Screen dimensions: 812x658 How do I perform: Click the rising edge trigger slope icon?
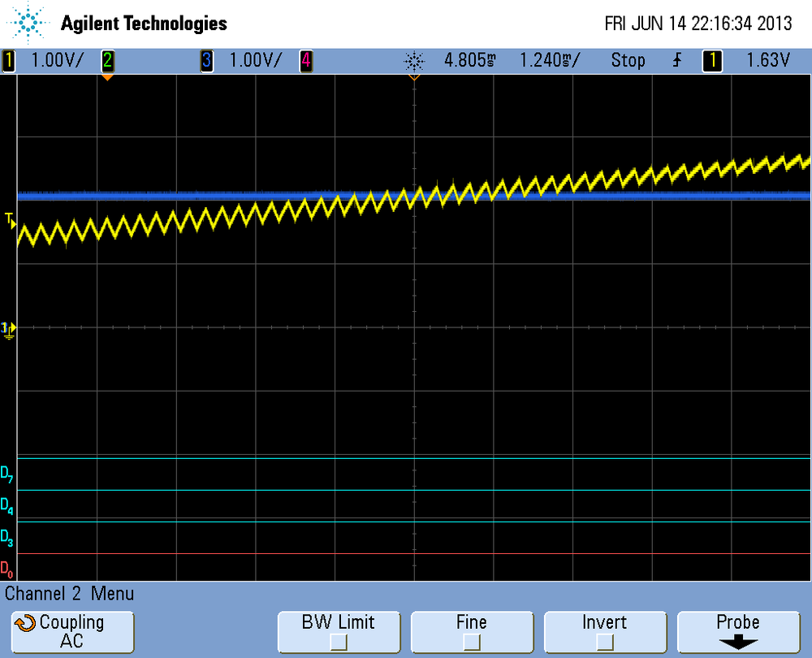coord(676,60)
